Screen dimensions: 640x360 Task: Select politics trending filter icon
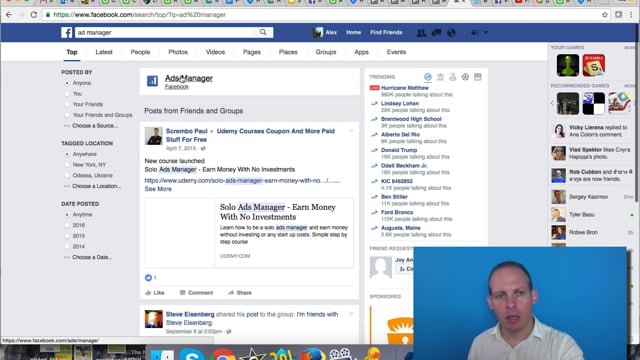(440, 77)
